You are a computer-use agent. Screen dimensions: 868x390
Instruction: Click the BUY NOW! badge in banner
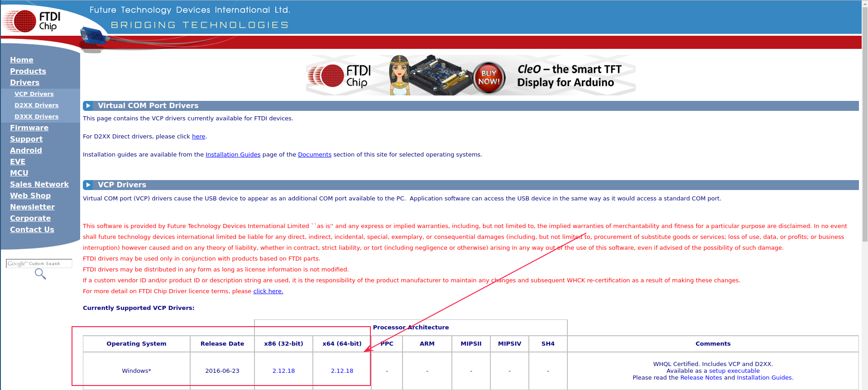click(489, 78)
